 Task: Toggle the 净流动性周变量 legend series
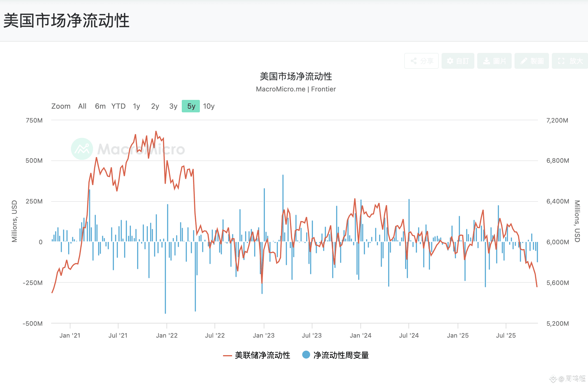[341, 355]
